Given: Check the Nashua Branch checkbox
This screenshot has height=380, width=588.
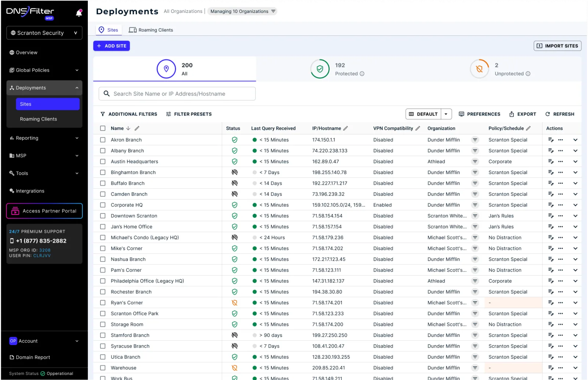Looking at the screenshot, I should (103, 259).
